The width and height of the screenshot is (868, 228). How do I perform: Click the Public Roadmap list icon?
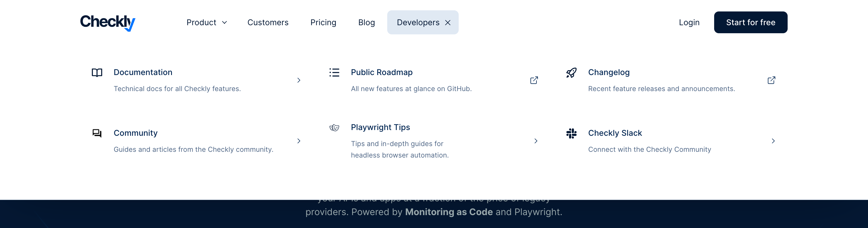[x=334, y=73]
